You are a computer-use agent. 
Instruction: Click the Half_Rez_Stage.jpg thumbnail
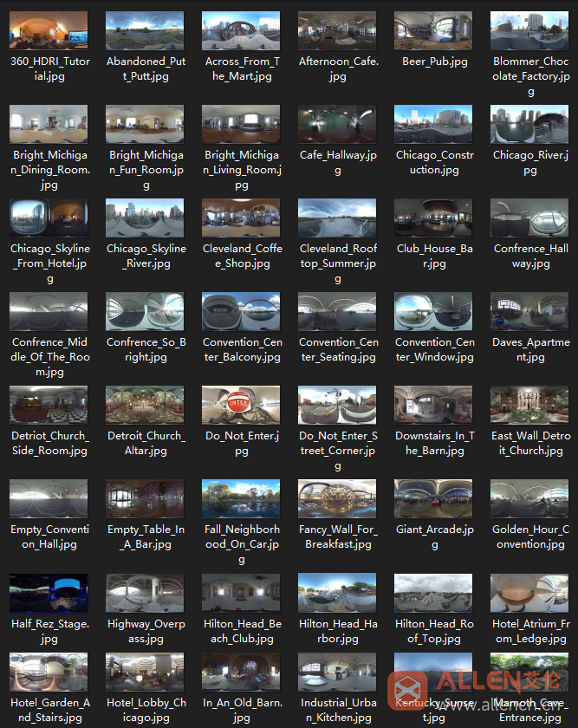[49, 593]
